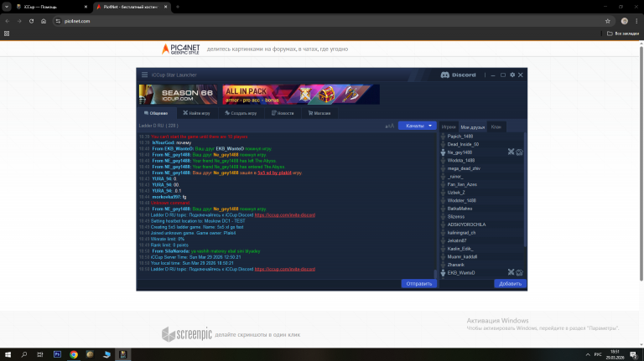This screenshot has width=644, height=361.
Task: Open the tab search dropdown arrow
Action: point(7,7)
